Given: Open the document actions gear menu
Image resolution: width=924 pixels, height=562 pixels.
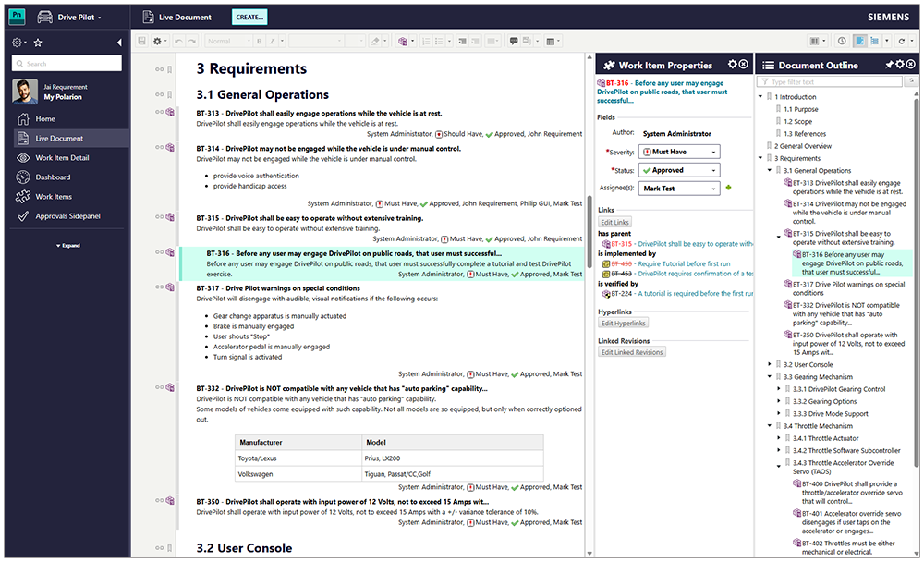Looking at the screenshot, I should click(x=159, y=41).
